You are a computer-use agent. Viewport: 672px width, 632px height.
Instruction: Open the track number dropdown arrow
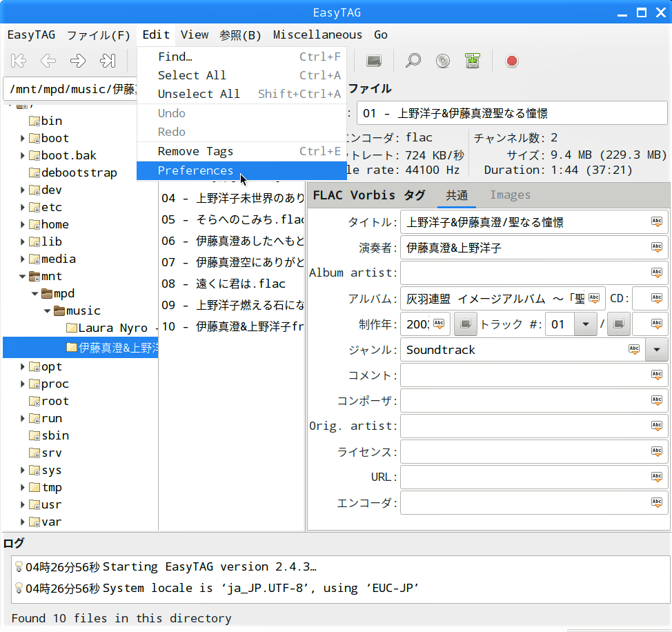coord(586,324)
